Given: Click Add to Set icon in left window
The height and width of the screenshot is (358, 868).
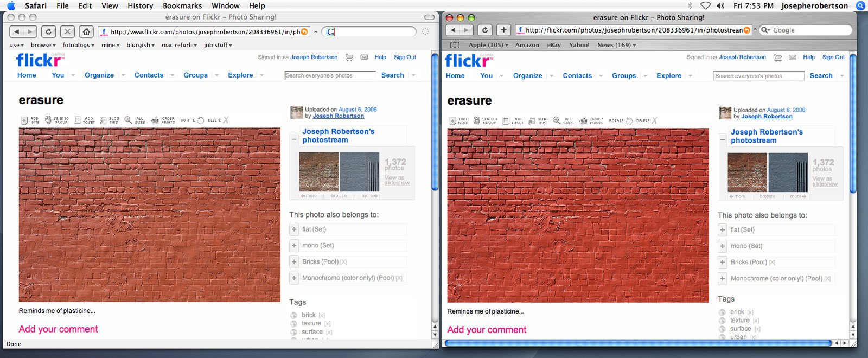Looking at the screenshot, I should pos(78,120).
